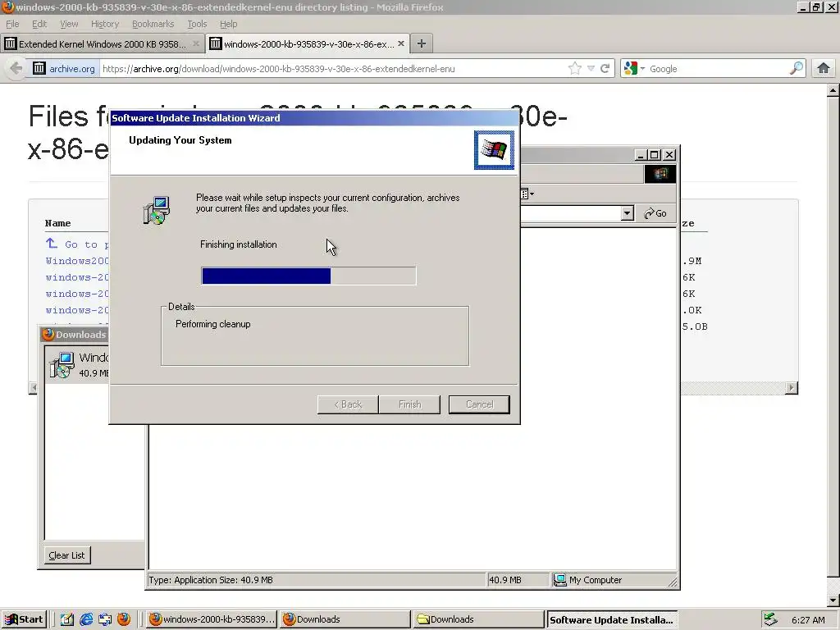840x630 pixels.
Task: Click the setup computer icon in wizard
Action: pyautogui.click(x=157, y=210)
